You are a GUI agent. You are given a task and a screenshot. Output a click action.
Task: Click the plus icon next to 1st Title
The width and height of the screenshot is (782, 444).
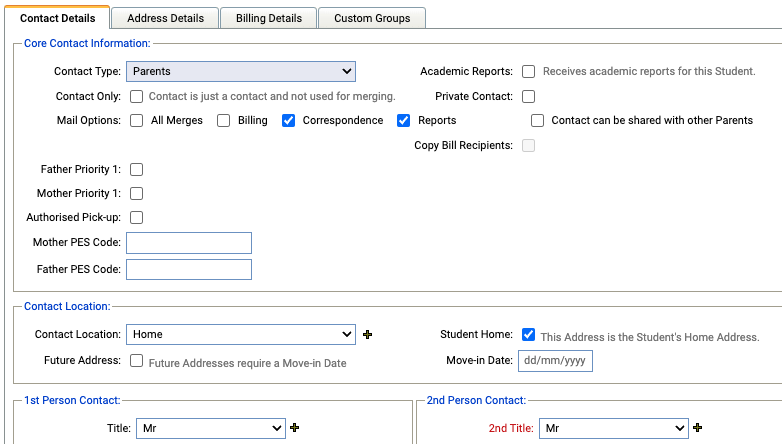294,428
